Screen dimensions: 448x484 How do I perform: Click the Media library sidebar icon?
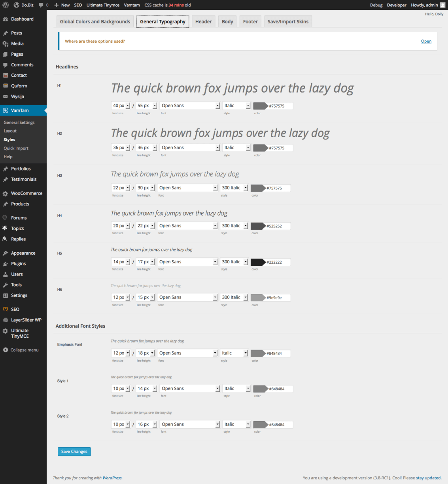[6, 44]
